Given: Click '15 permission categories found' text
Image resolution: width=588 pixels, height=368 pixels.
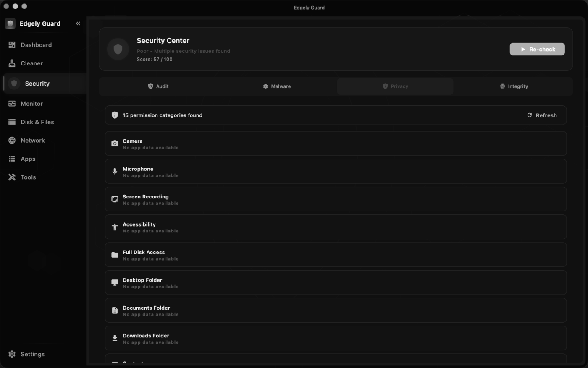Looking at the screenshot, I should 163,115.
